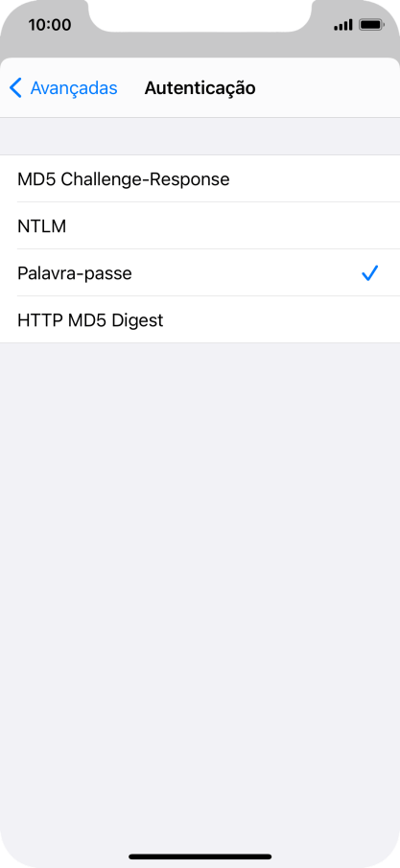Tap the gray spacer above MD5 Challenge-Response

200,137
